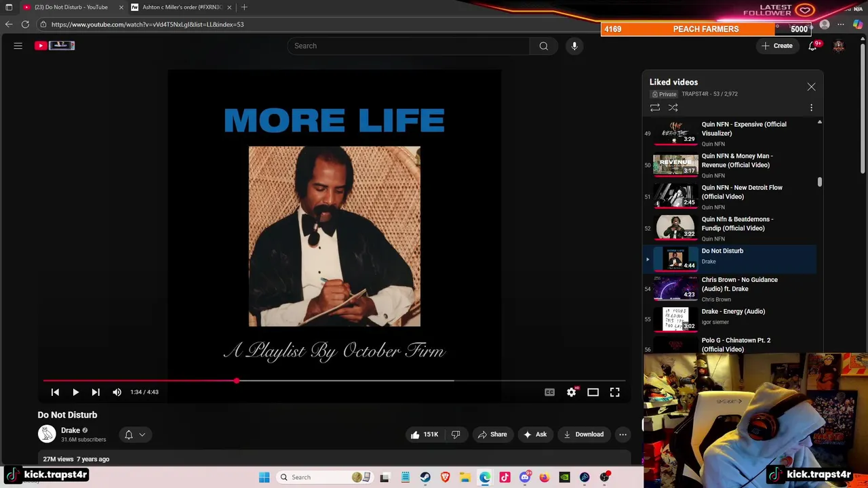The image size is (868, 488).
Task: Open the player settings gear
Action: (x=572, y=392)
